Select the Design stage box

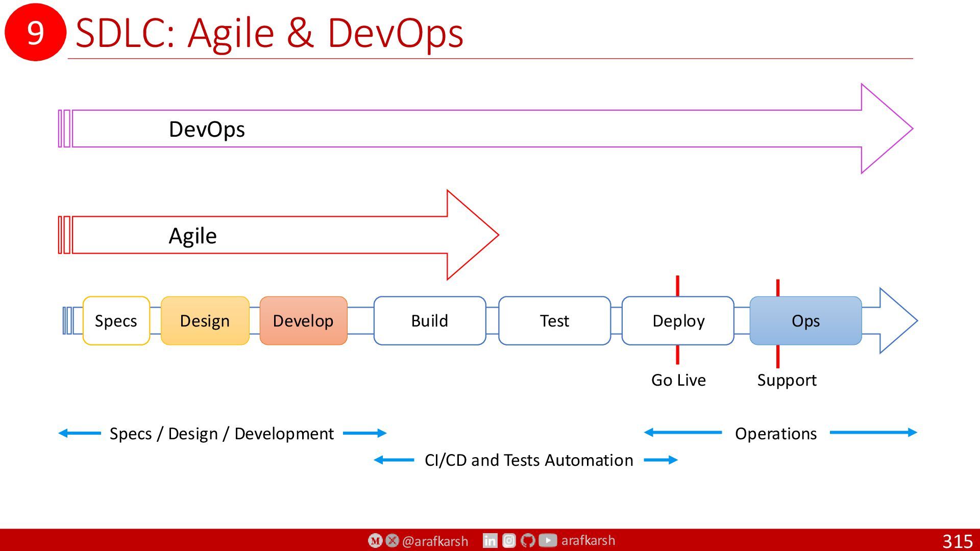click(205, 321)
